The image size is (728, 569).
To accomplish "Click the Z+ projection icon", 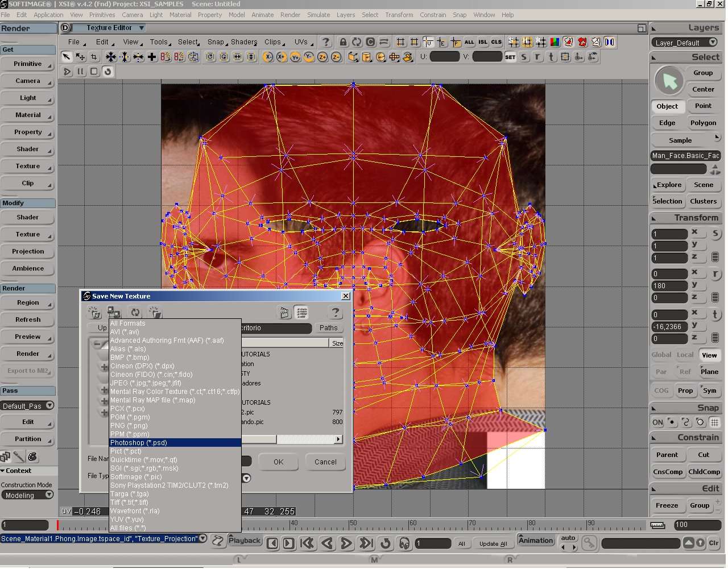I will click(322, 57).
